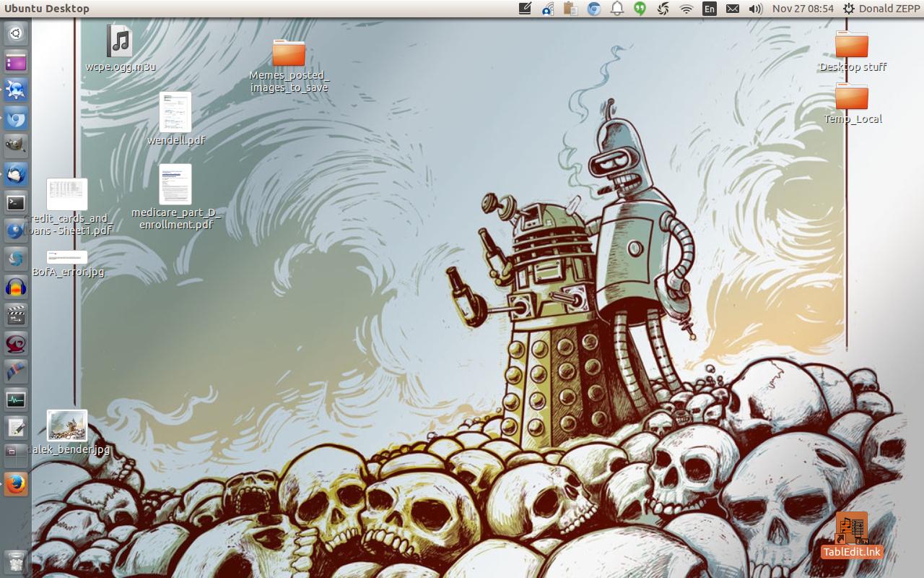
Task: Open the Nov 27 08:54 clock menu
Action: coord(803,9)
